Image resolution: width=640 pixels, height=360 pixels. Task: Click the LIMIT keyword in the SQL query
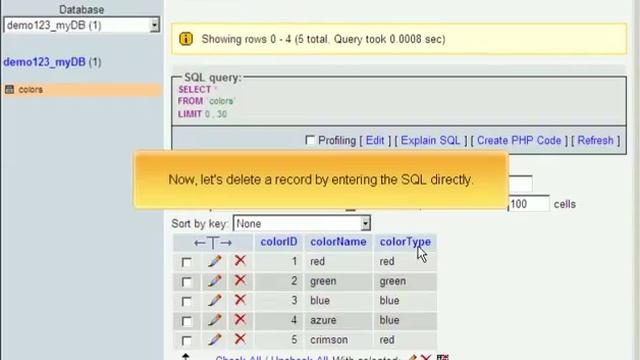(x=190, y=114)
